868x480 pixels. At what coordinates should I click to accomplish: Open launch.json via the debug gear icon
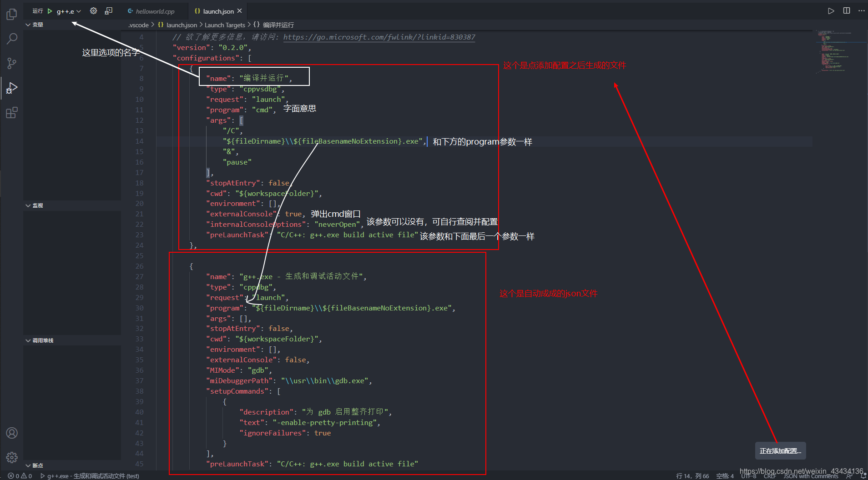click(93, 11)
